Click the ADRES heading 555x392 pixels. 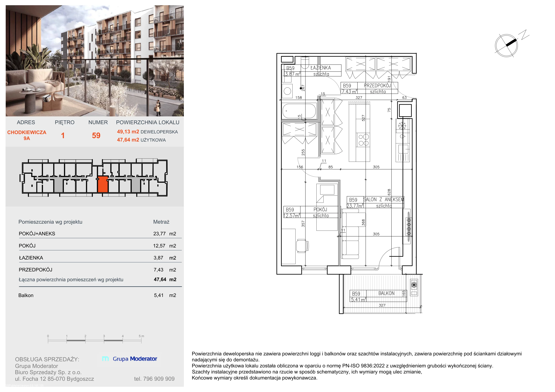point(26,122)
